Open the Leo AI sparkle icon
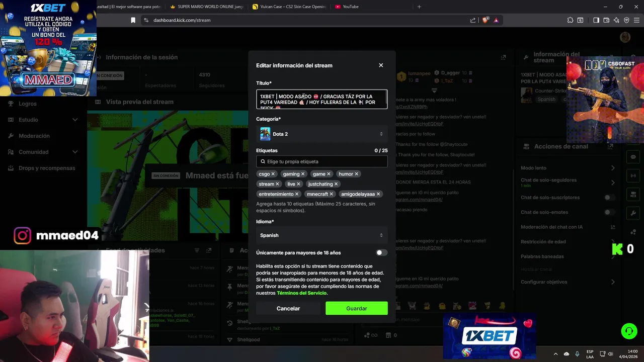Image resolution: width=644 pixels, height=362 pixels. point(616,20)
